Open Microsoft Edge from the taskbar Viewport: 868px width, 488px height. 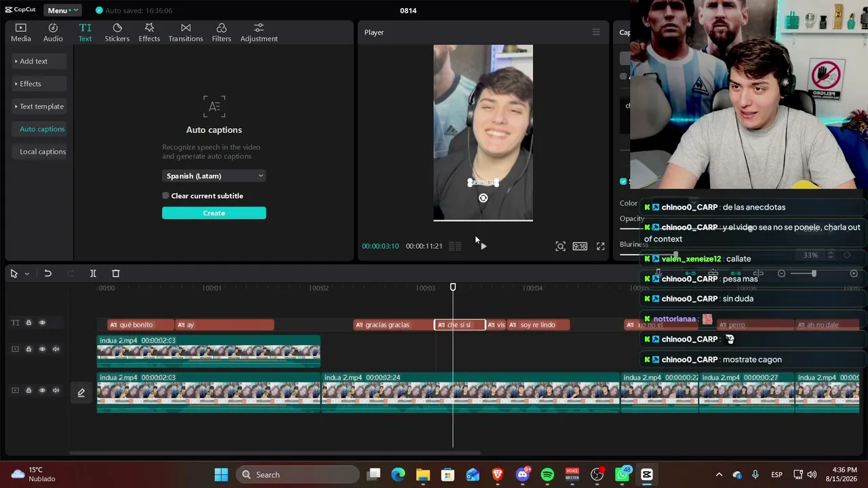[x=398, y=474]
